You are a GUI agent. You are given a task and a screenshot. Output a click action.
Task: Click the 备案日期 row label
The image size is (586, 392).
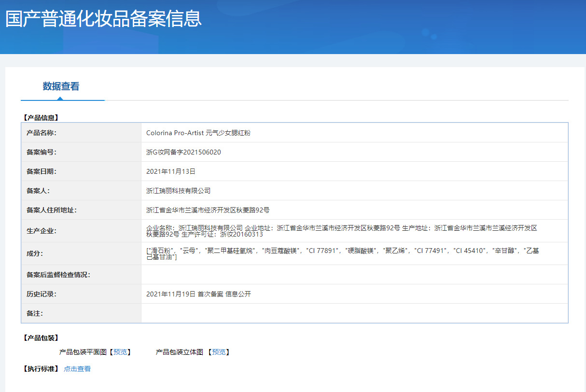tap(42, 171)
